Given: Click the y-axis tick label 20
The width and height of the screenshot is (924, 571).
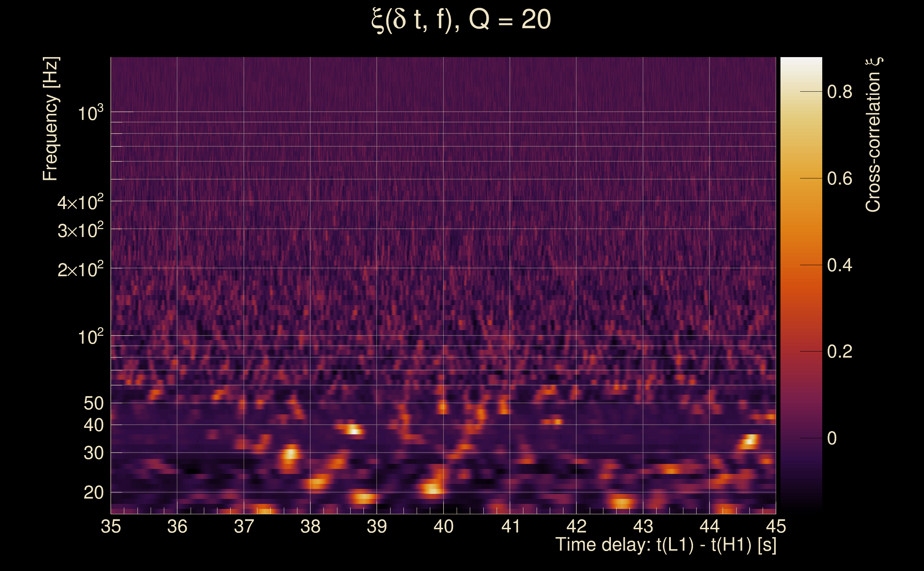Looking at the screenshot, I should pos(93,492).
